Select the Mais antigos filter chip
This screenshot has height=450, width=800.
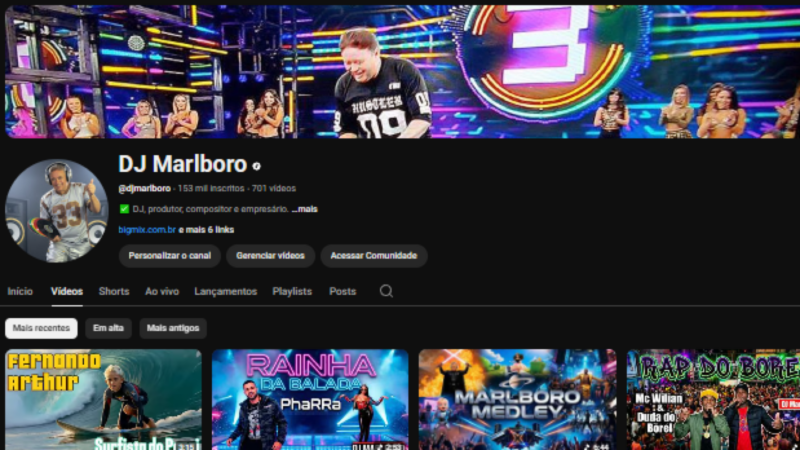pos(173,328)
